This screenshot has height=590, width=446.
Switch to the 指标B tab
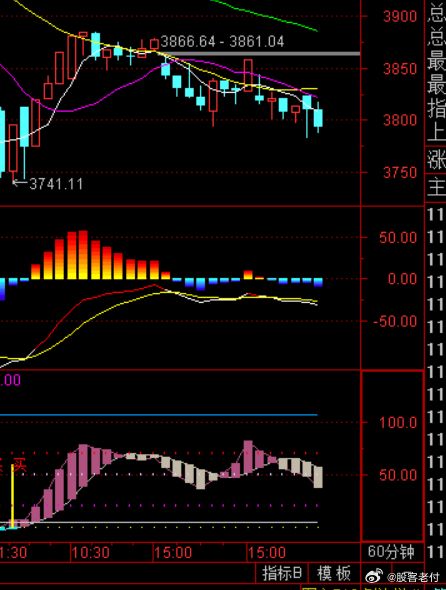(282, 573)
